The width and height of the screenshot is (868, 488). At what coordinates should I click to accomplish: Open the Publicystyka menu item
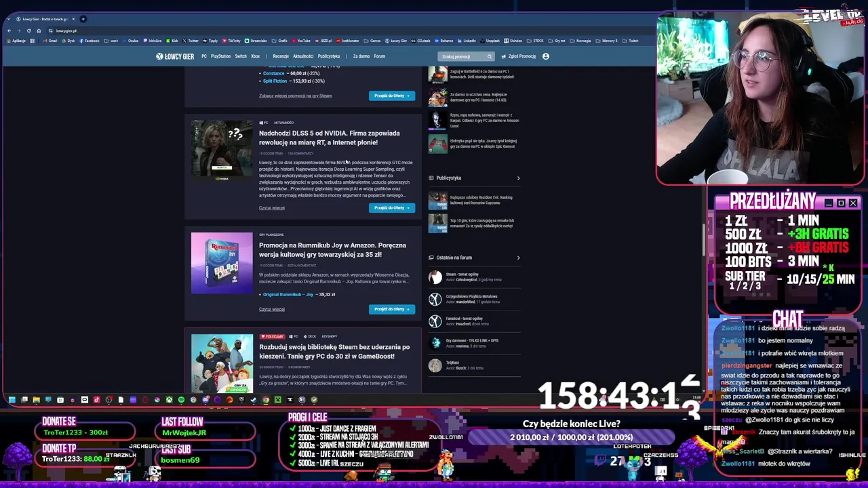(x=329, y=56)
